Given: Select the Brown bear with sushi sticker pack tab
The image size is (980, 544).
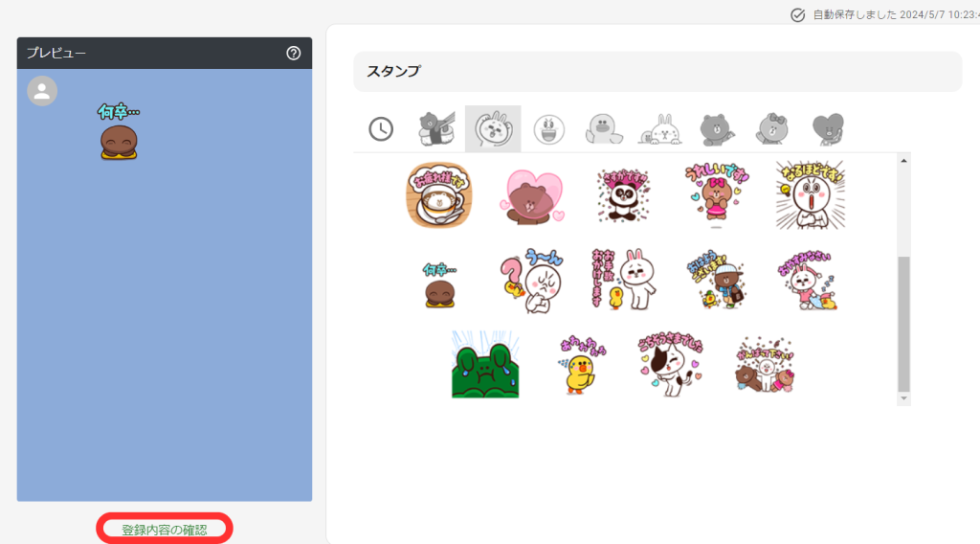Looking at the screenshot, I should point(436,128).
